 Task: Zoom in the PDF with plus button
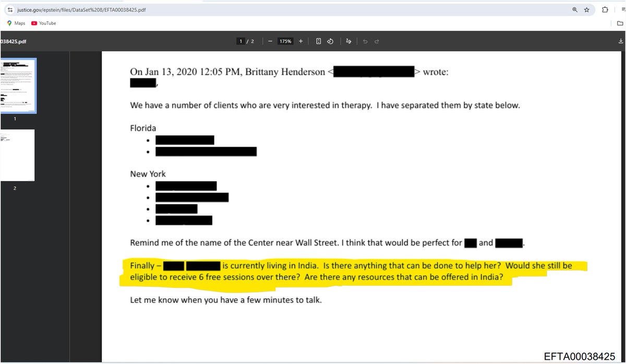pos(300,41)
